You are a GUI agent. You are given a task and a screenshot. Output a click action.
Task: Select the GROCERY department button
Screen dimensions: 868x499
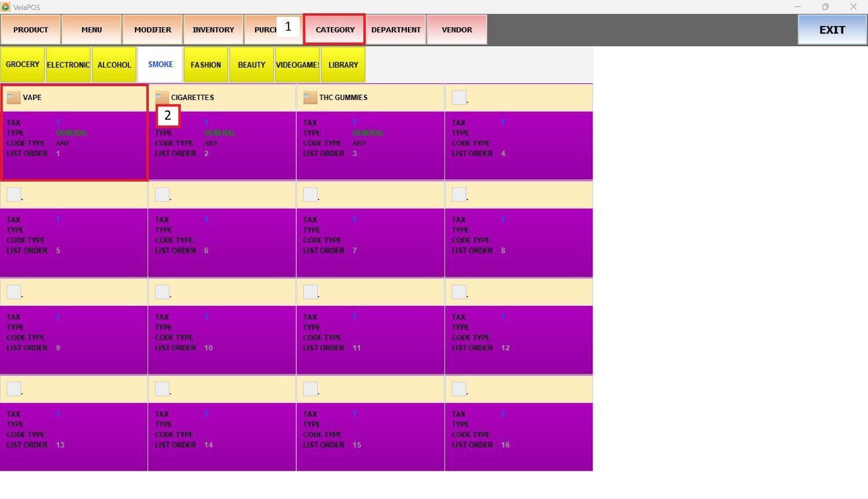pos(23,65)
